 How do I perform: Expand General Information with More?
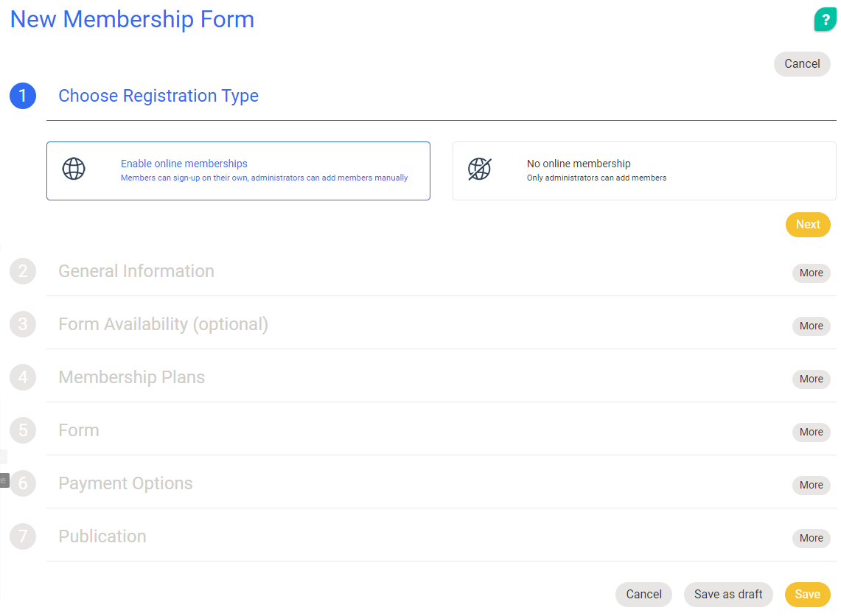point(811,273)
